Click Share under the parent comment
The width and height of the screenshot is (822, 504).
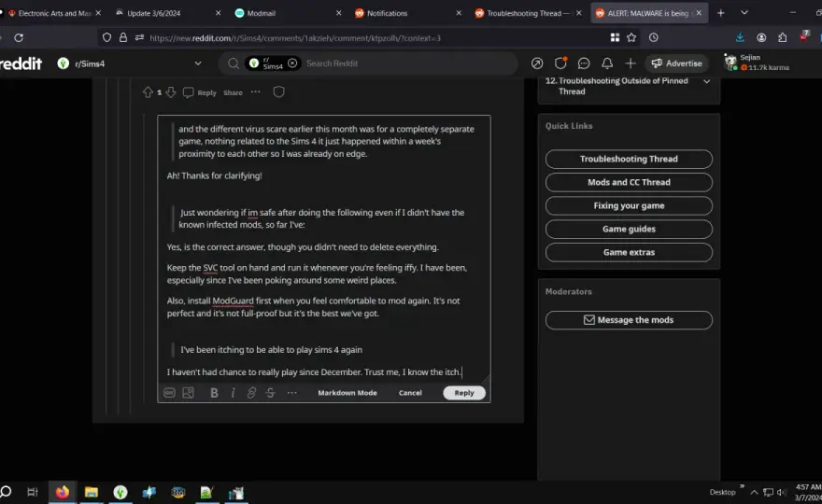(233, 92)
